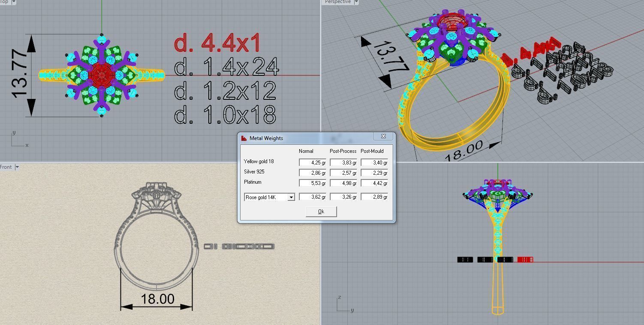The height and width of the screenshot is (325, 644).
Task: Click the Post-Process column header
Action: pyautogui.click(x=343, y=151)
